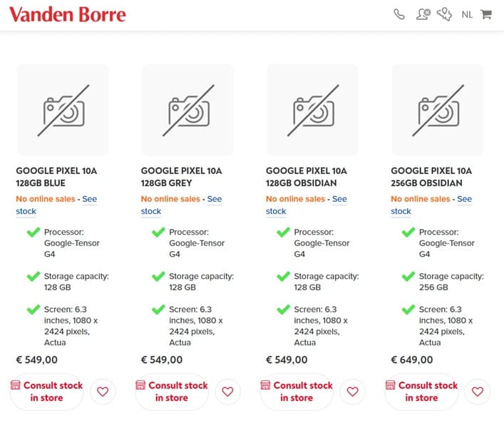The image size is (504, 428).
Task: Consult store stock for 128GB Grey
Action: click(172, 392)
